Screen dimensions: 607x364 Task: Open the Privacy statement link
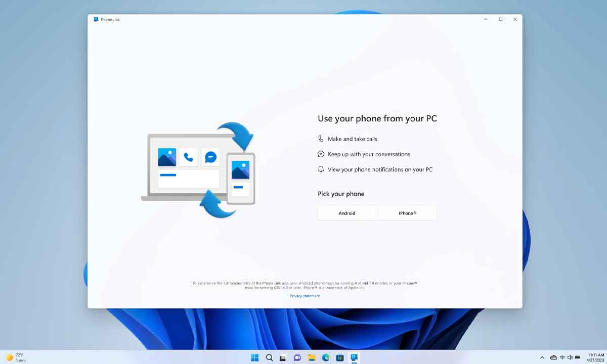305,296
